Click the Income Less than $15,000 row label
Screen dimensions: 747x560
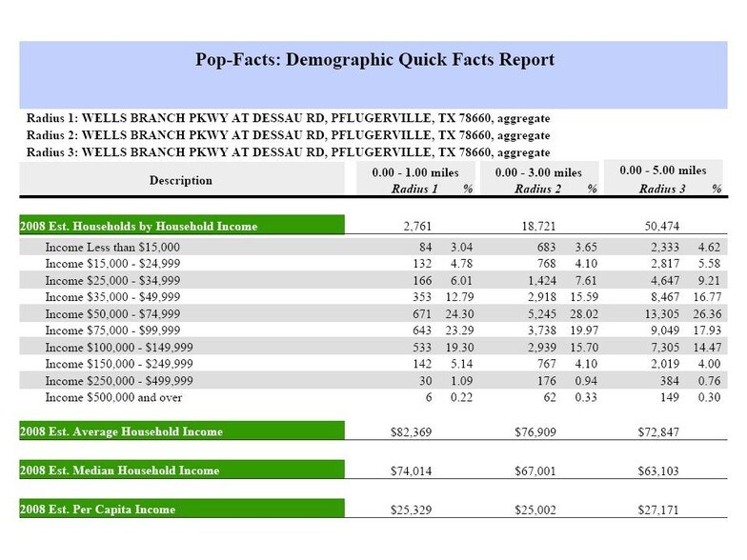(112, 247)
